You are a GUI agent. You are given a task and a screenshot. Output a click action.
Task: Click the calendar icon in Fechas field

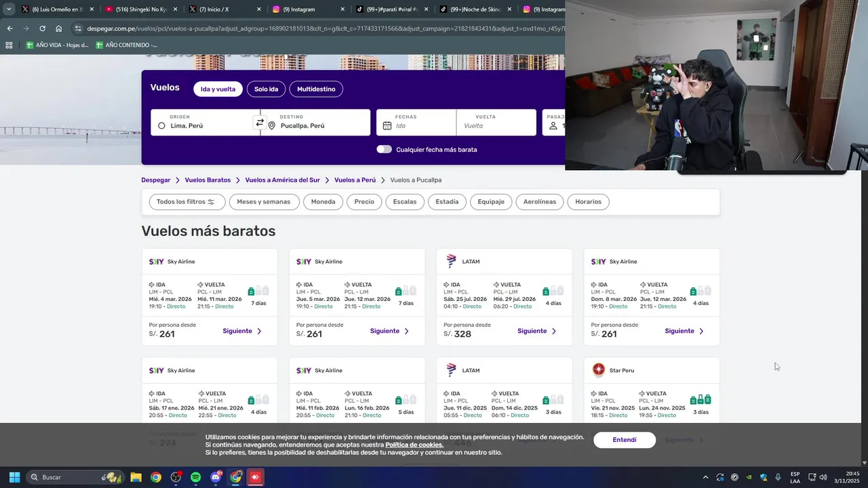tap(387, 125)
